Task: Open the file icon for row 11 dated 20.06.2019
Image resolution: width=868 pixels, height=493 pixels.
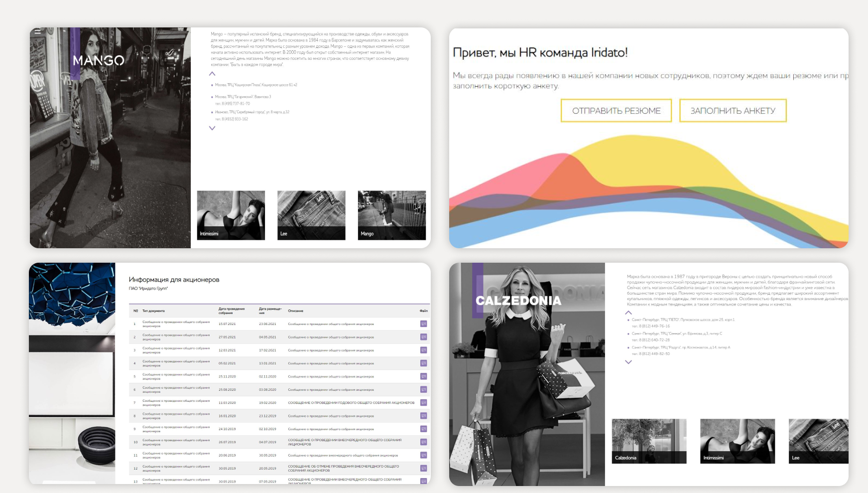Action: 423,455
